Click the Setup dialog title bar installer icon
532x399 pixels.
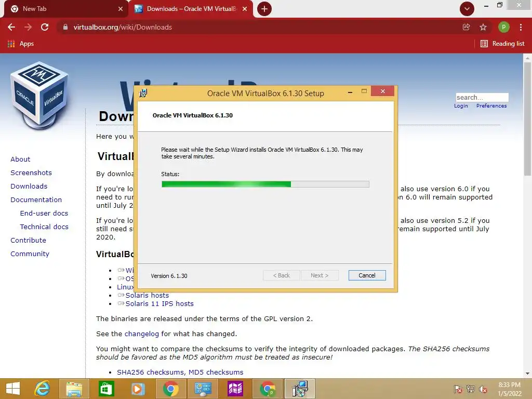click(143, 93)
